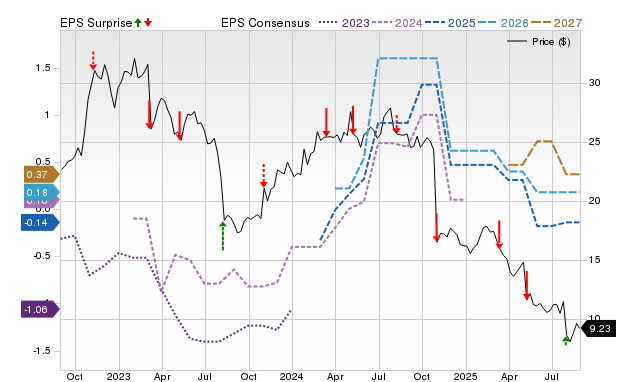640x382 pixels.
Task: Click the green up arrow in EPS Surprise legend
Action: pyautogui.click(x=138, y=23)
